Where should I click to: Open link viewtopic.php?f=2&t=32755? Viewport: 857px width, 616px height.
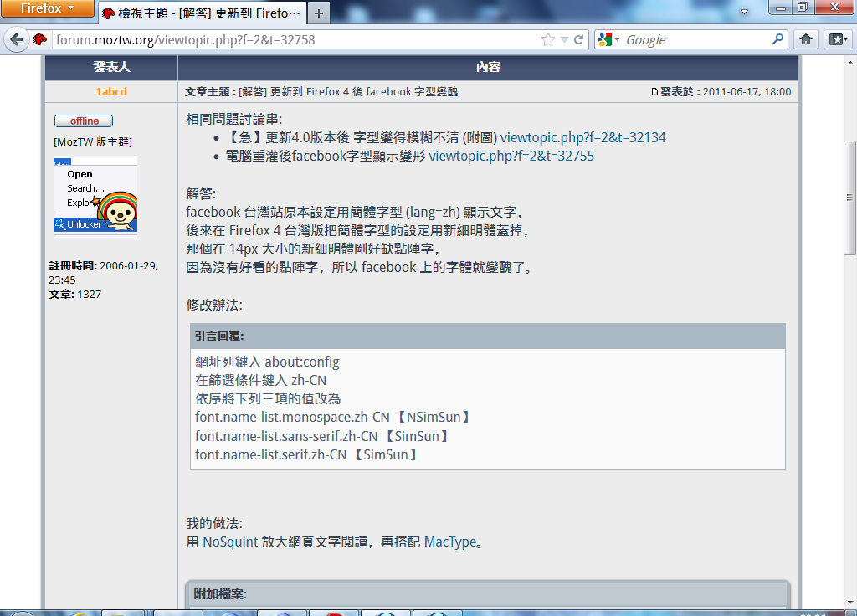[x=511, y=156]
